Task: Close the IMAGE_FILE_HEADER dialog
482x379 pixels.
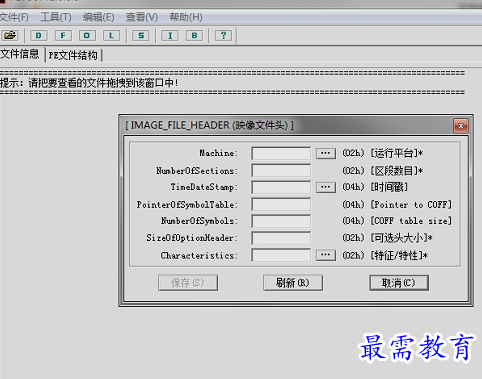Action: [x=461, y=126]
